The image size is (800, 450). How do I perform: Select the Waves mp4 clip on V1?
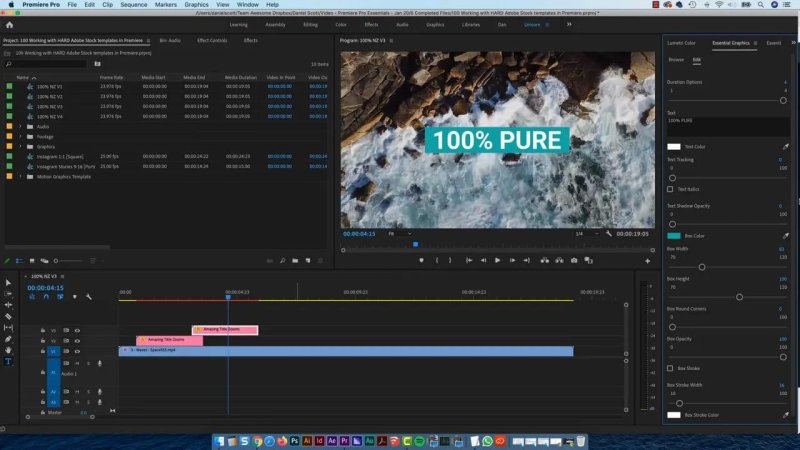point(346,351)
